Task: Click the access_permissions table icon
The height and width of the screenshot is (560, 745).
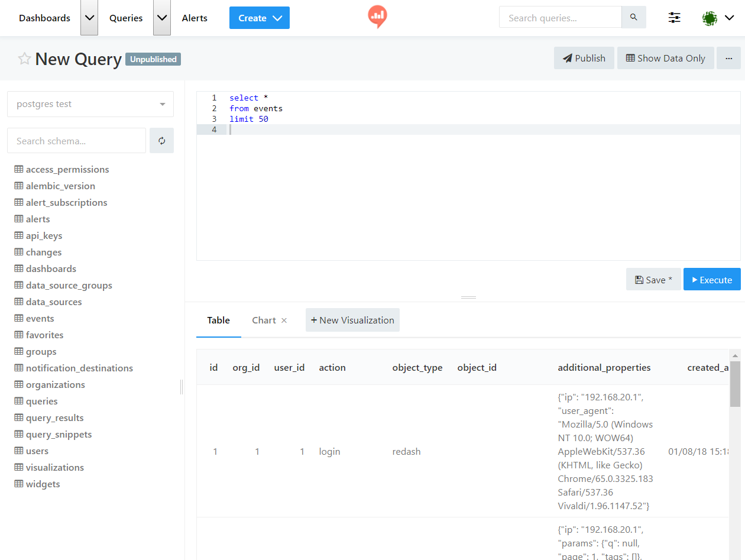Action: [x=19, y=170]
